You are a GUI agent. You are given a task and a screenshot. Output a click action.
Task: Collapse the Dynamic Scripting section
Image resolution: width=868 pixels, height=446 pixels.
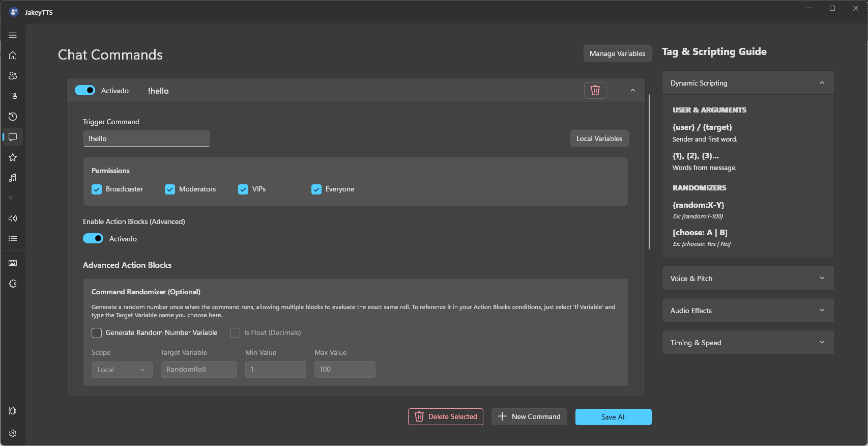click(x=748, y=83)
